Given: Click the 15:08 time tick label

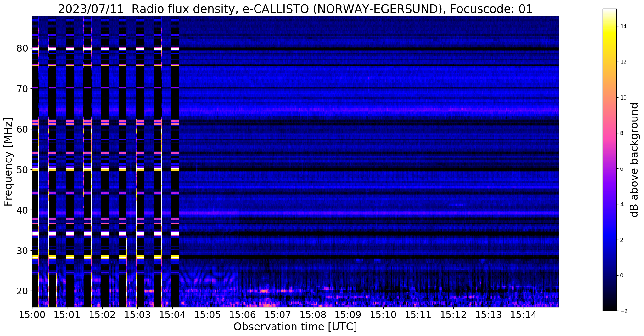Looking at the screenshot, I should [x=313, y=315].
